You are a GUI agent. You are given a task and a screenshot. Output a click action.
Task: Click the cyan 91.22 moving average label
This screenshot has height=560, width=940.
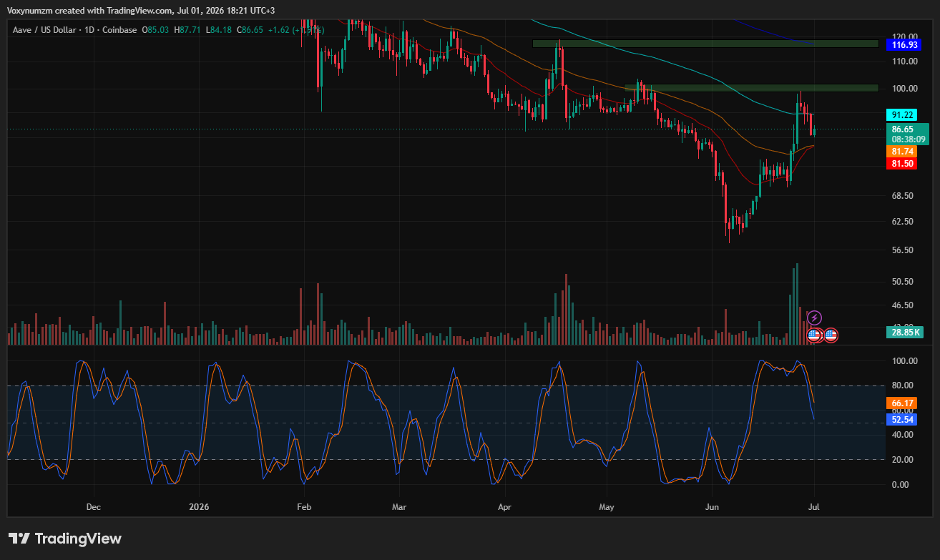pos(901,114)
